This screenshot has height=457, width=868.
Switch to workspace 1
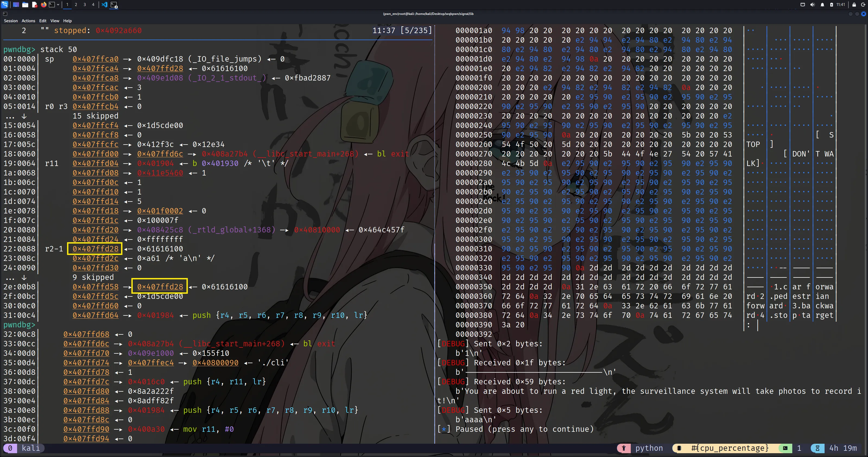tap(67, 5)
